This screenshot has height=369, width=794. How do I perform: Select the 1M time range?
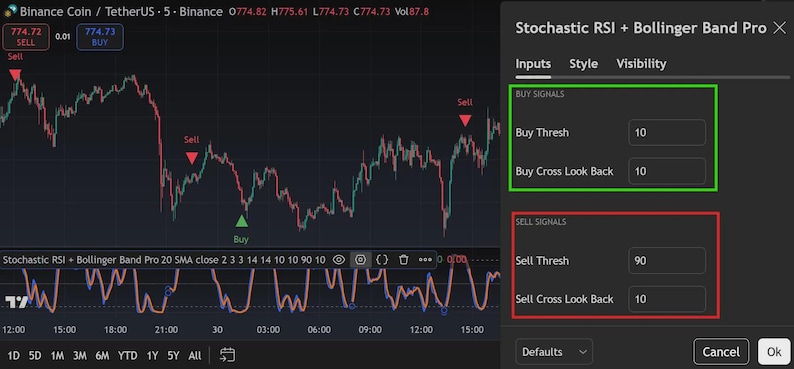(x=57, y=355)
